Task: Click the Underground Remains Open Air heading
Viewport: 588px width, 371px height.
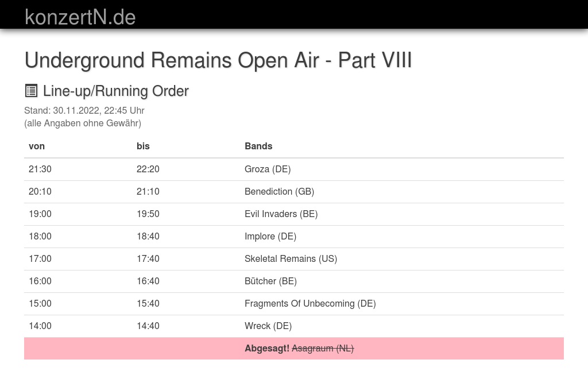Action: [218, 60]
